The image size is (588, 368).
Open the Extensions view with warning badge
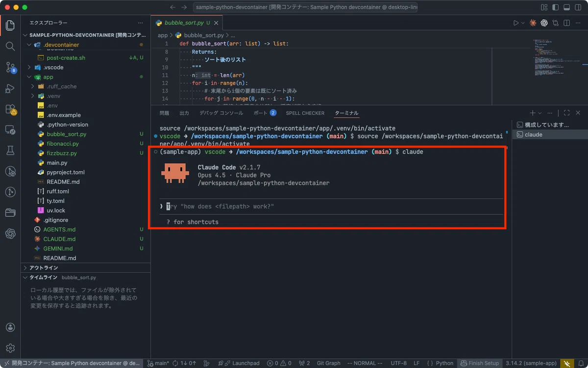click(x=10, y=109)
